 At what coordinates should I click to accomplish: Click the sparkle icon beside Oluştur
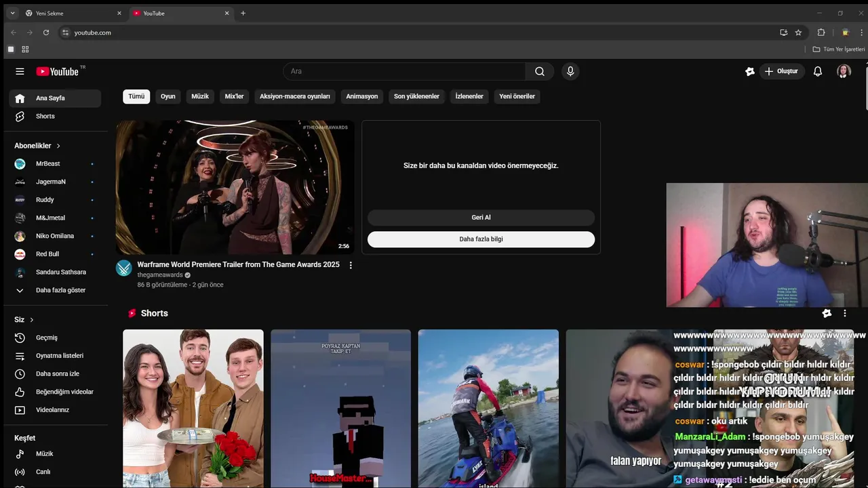750,71
